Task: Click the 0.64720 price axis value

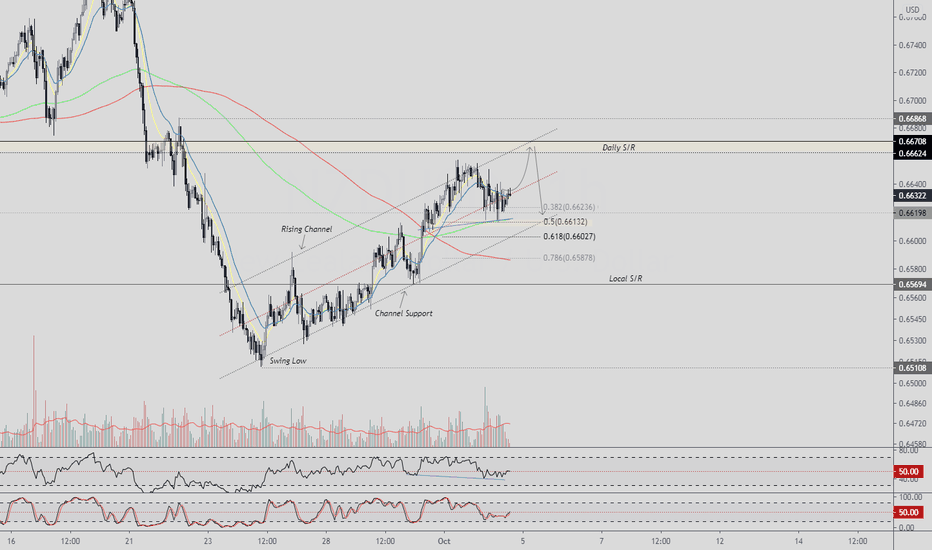Action: [x=912, y=424]
